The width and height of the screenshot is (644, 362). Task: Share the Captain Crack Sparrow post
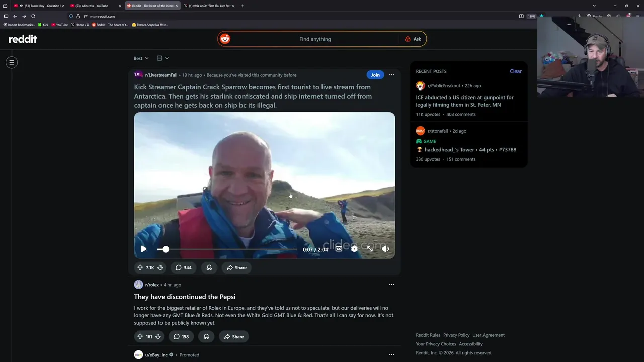[x=236, y=268]
